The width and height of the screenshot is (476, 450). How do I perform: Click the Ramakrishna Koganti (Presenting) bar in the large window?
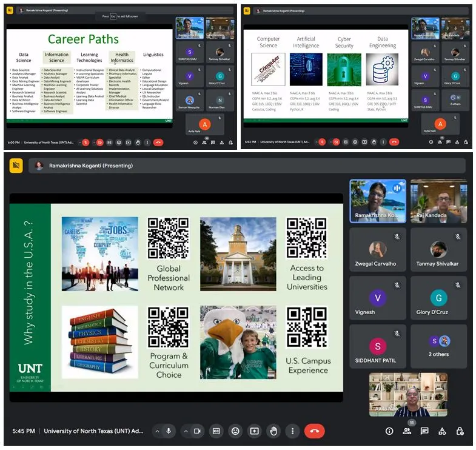point(247,166)
